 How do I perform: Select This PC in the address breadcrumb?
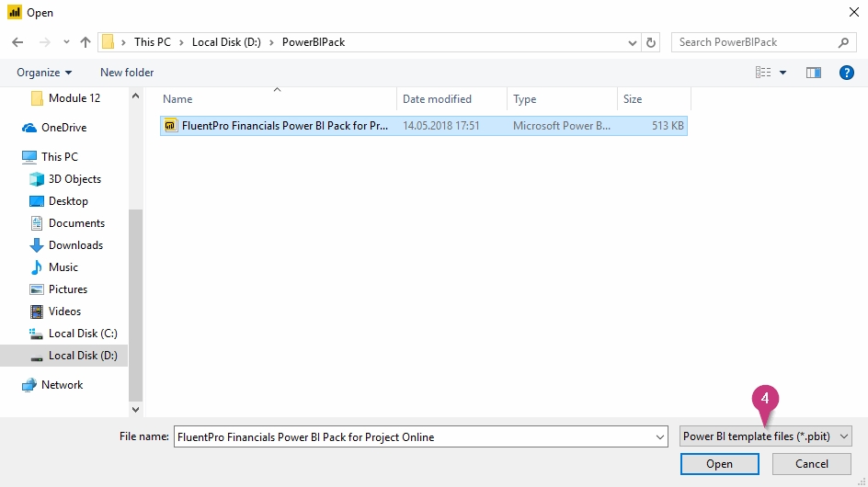(153, 42)
